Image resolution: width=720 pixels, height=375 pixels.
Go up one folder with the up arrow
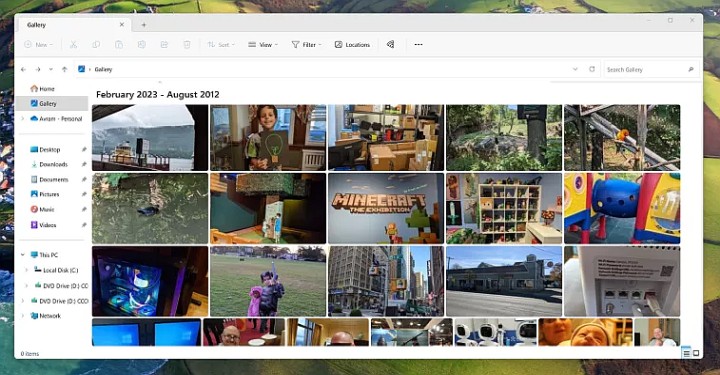click(64, 69)
